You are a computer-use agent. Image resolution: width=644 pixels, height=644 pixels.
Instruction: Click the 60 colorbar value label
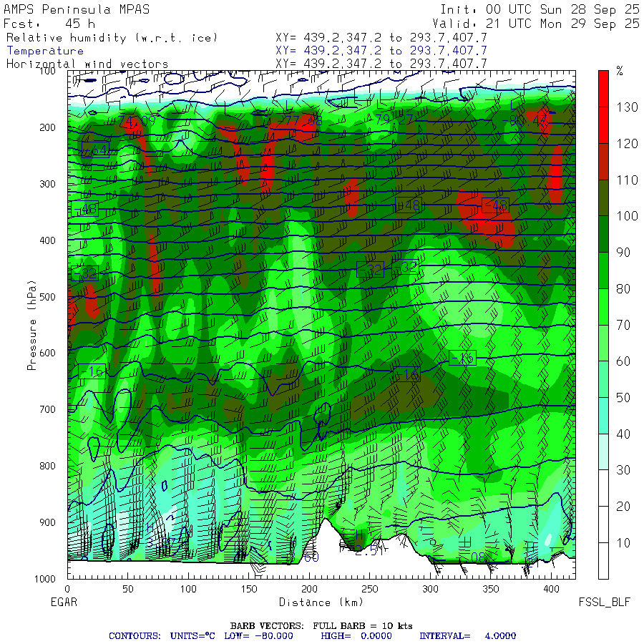623,361
